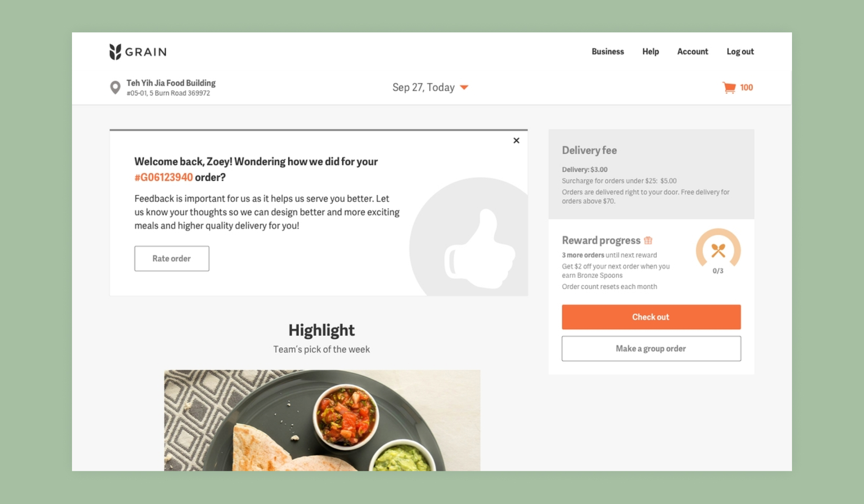Image resolution: width=864 pixels, height=504 pixels.
Task: Open the Help menu item
Action: pos(651,51)
